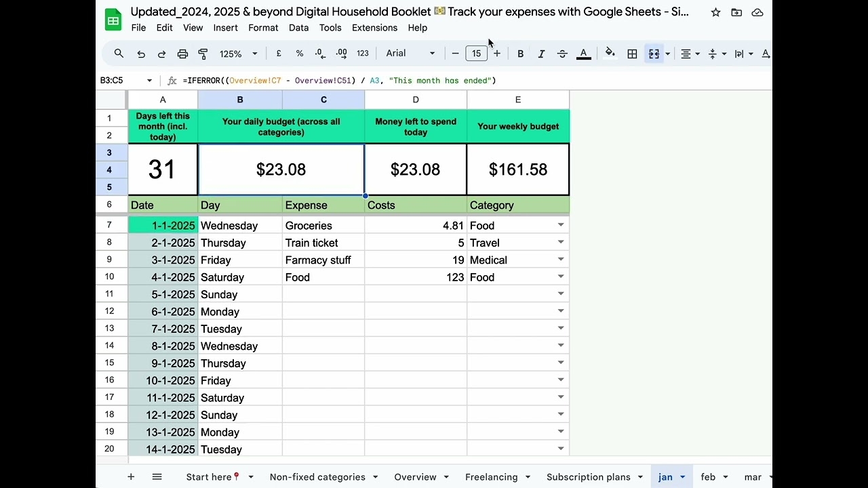868x488 pixels.
Task: Click the document title text
Action: point(410,12)
